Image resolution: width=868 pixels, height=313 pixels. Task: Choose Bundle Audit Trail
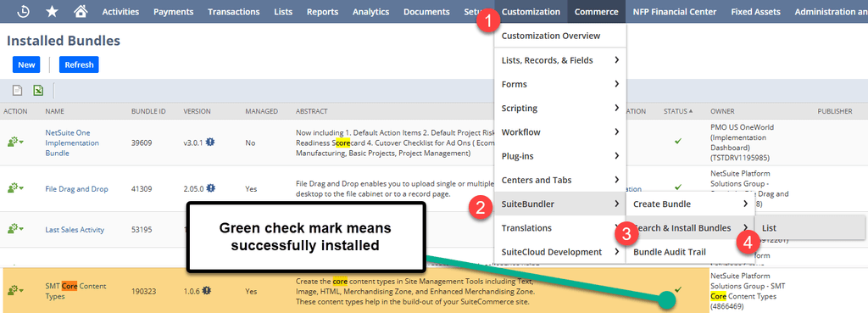coord(690,252)
